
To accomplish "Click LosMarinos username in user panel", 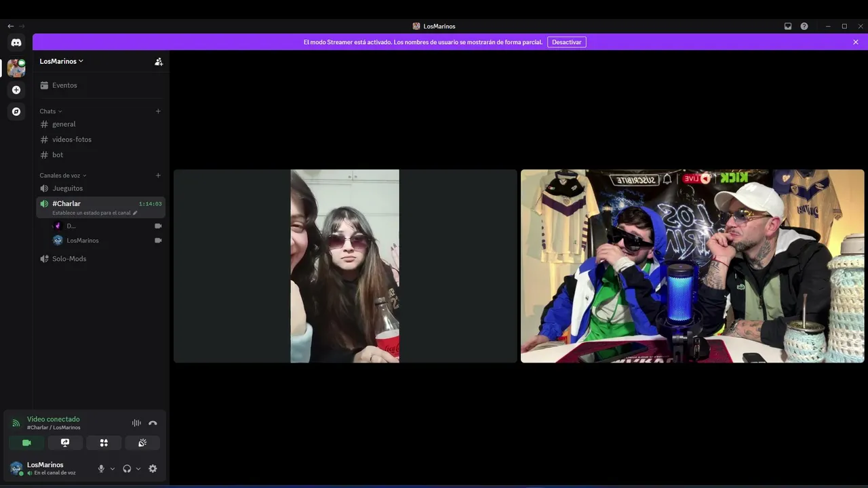I will 45,465.
